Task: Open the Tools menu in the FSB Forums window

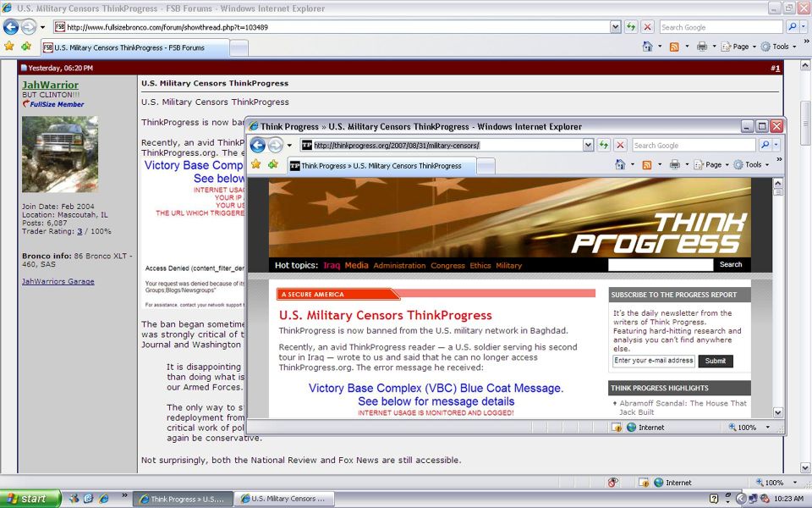Action: tap(778, 47)
